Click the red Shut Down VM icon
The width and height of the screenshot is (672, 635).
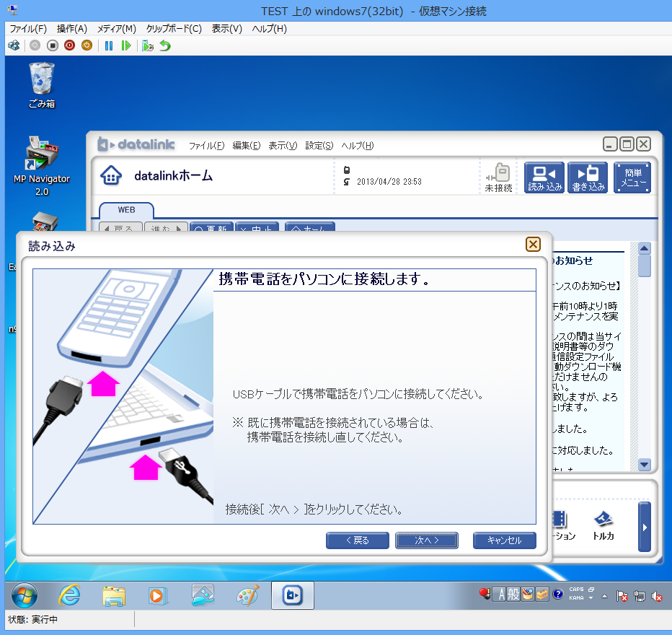point(69,45)
